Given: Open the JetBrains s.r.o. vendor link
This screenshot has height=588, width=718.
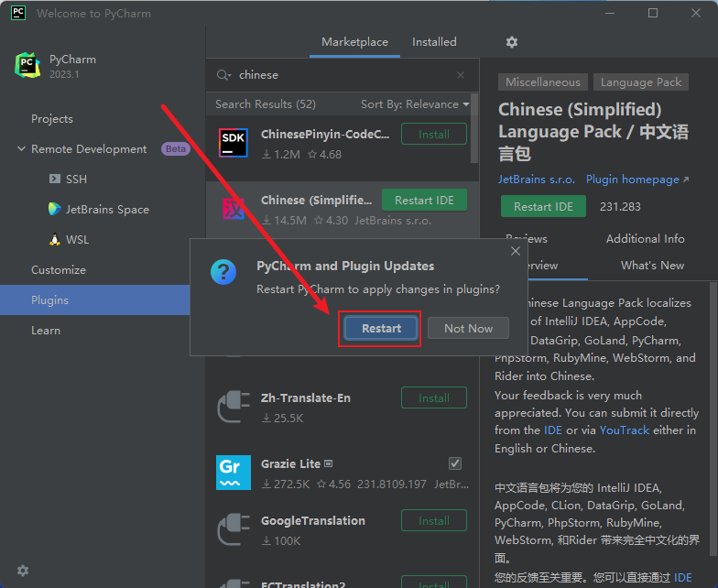Looking at the screenshot, I should (537, 180).
